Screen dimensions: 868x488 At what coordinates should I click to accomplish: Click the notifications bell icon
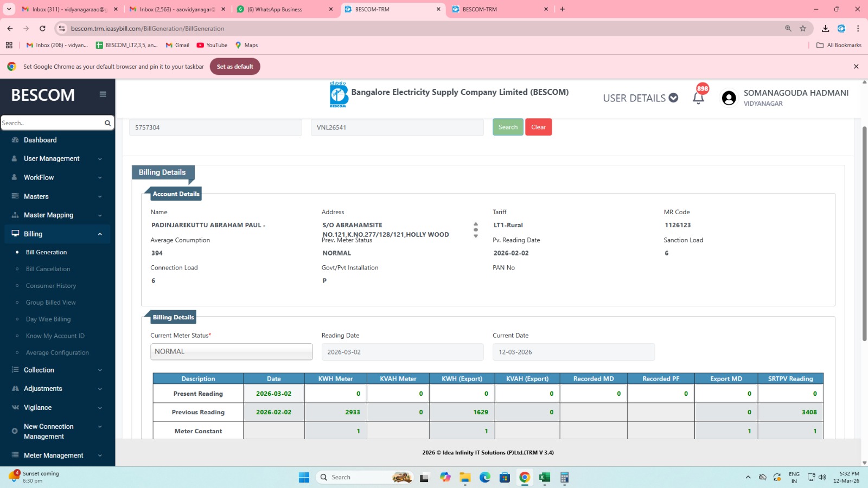[x=698, y=98]
